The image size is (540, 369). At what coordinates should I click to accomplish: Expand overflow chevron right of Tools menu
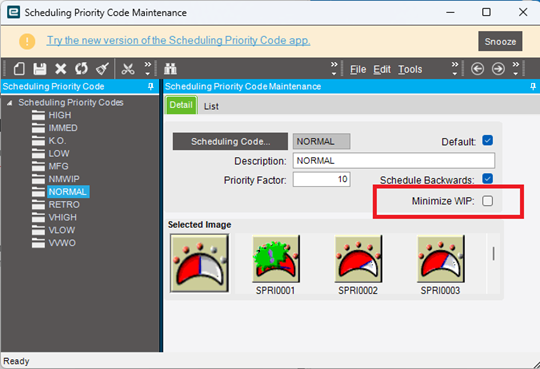[455, 69]
